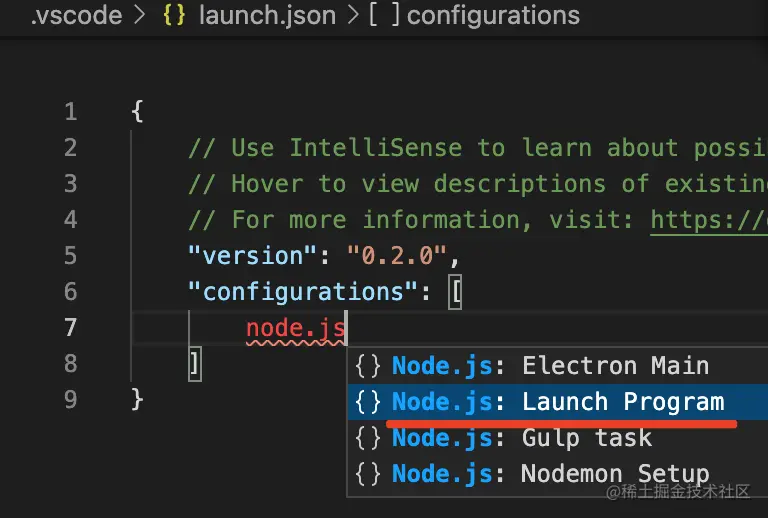Open the launch.json breadcrumb
768x518 pixels.
point(267,15)
